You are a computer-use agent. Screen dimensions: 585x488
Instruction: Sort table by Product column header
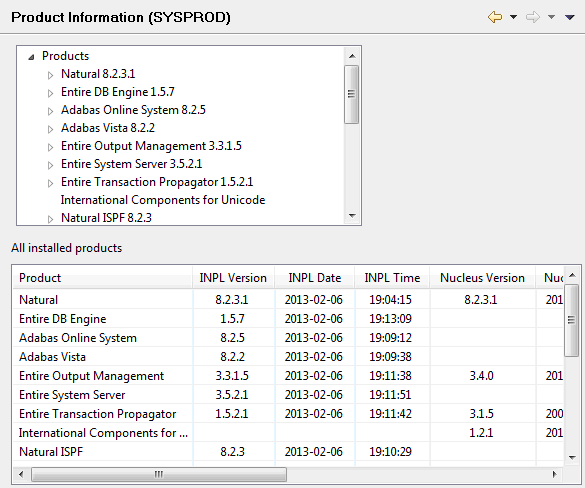[103, 278]
